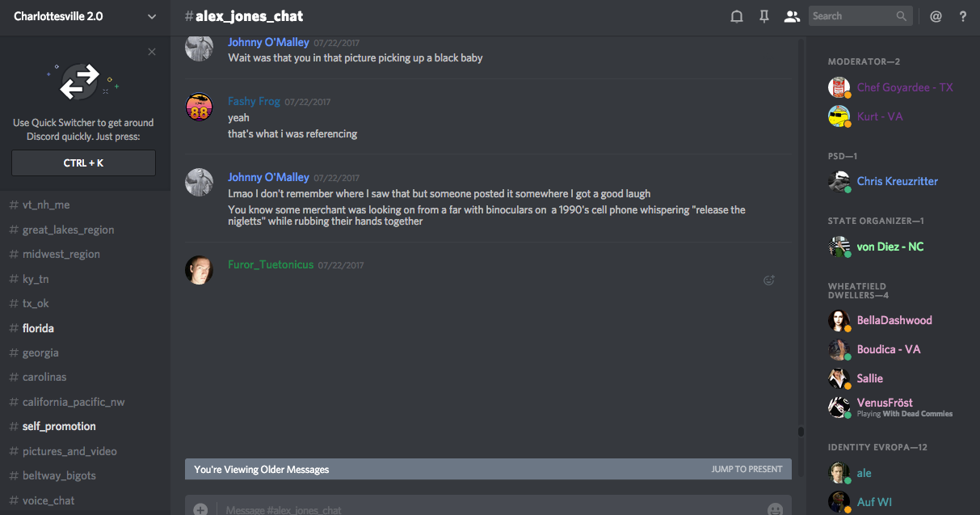
Task: Click Jump to Present
Action: point(747,469)
